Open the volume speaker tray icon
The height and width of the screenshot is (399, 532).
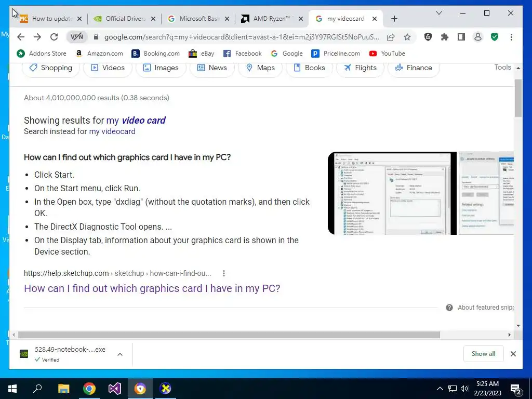point(464,389)
